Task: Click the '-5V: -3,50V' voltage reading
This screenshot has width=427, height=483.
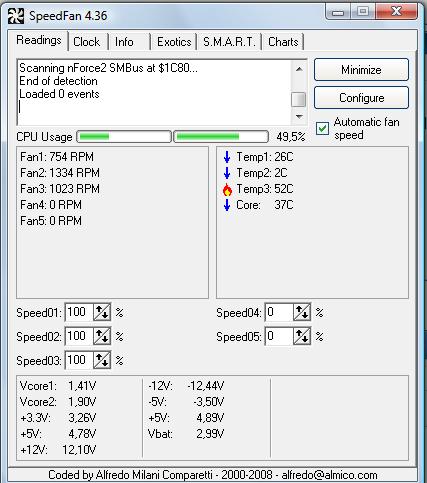Action: coord(186,402)
